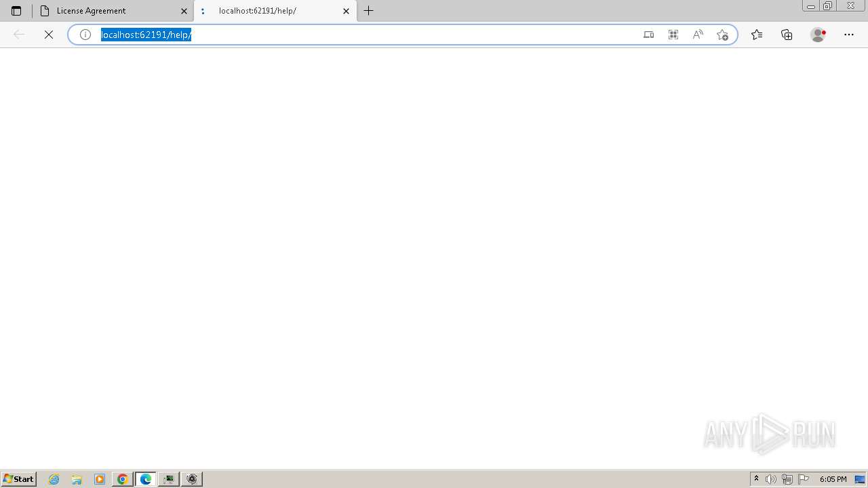This screenshot has width=868, height=488.
Task: Show hidden tray icons
Action: 757,479
